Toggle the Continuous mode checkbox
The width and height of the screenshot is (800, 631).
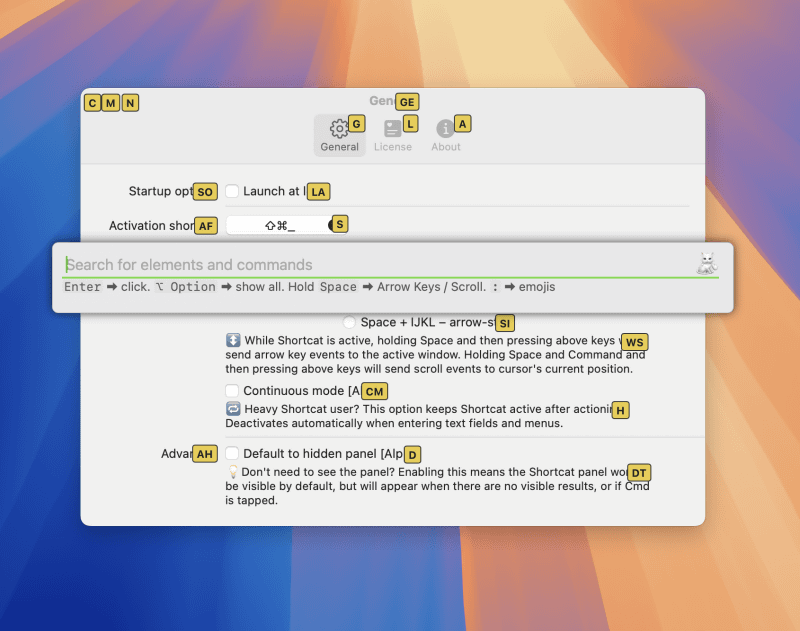tap(232, 391)
